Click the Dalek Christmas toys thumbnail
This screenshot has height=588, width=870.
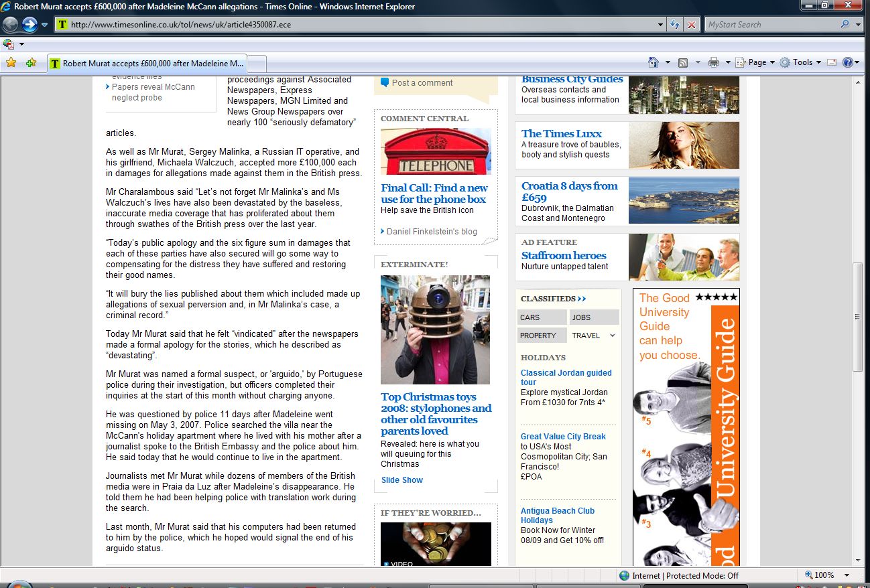[435, 329]
